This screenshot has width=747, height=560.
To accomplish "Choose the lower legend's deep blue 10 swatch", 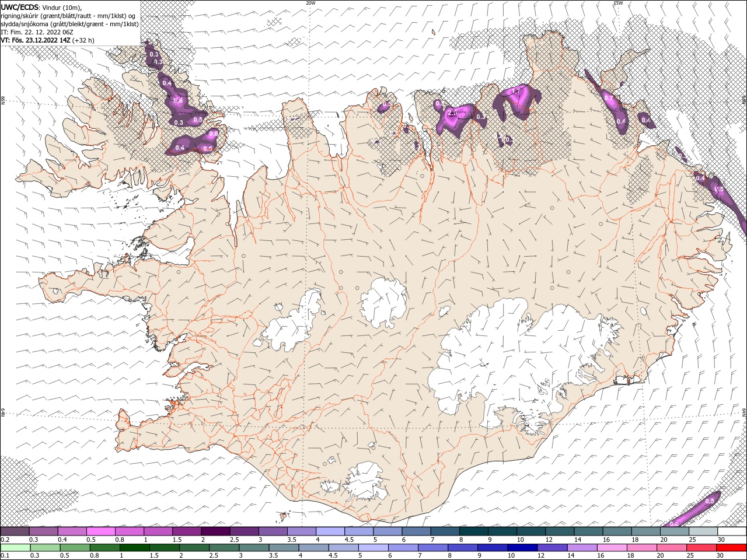I will (521, 548).
